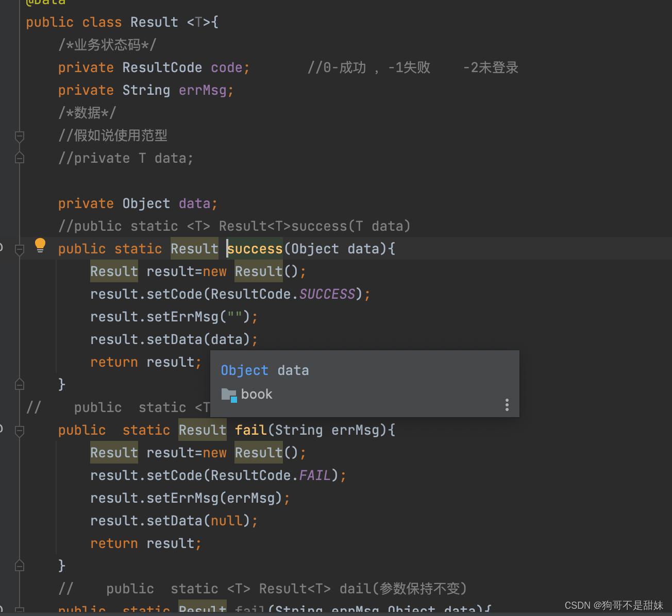Viewport: 672px width, 616px height.
Task: Click data in private Object data field
Action: pos(195,203)
